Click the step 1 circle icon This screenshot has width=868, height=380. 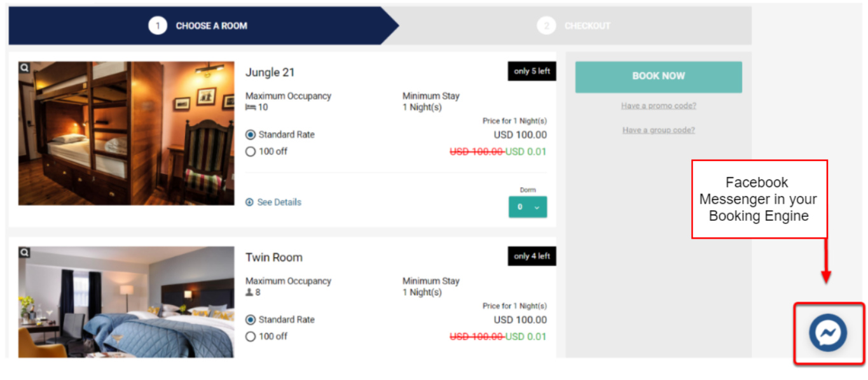[x=158, y=26]
